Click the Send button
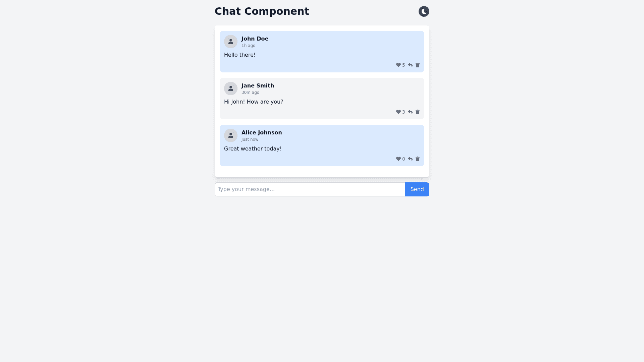Image resolution: width=644 pixels, height=362 pixels. tap(417, 189)
